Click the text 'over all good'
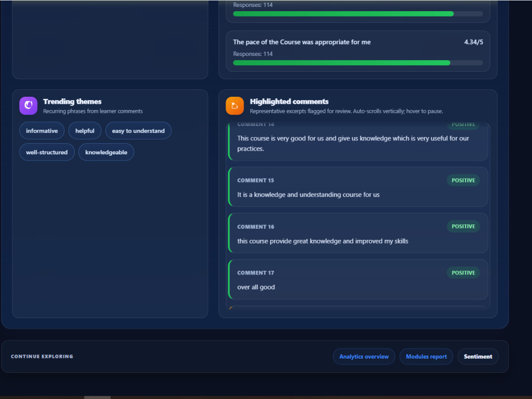The image size is (532, 399). tap(256, 287)
